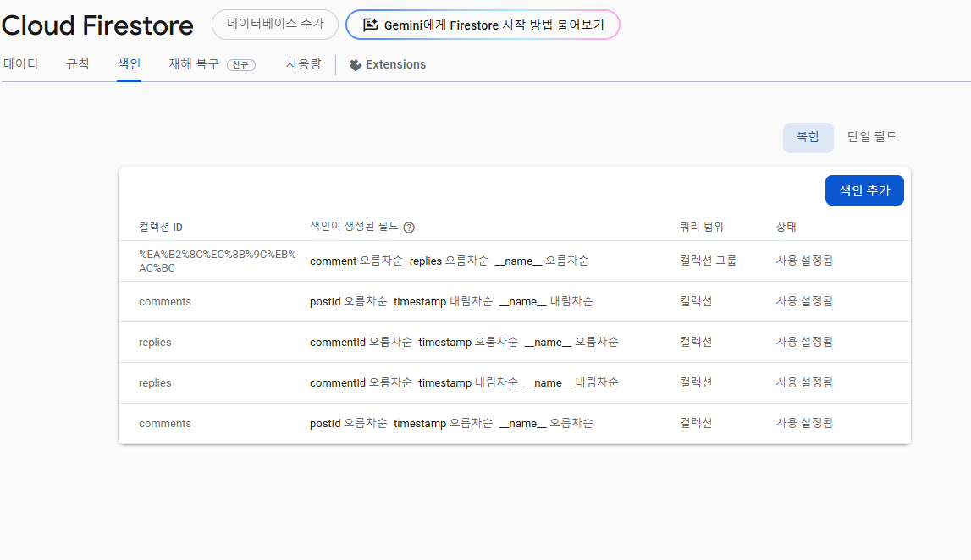Click the 색인 추가 button
This screenshot has height=560, width=971.
(x=864, y=190)
